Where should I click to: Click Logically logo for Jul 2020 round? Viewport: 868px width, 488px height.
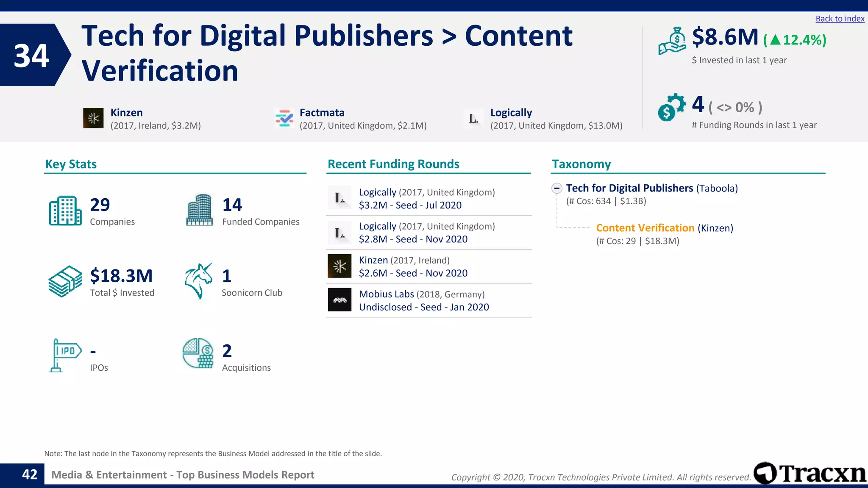pos(339,198)
